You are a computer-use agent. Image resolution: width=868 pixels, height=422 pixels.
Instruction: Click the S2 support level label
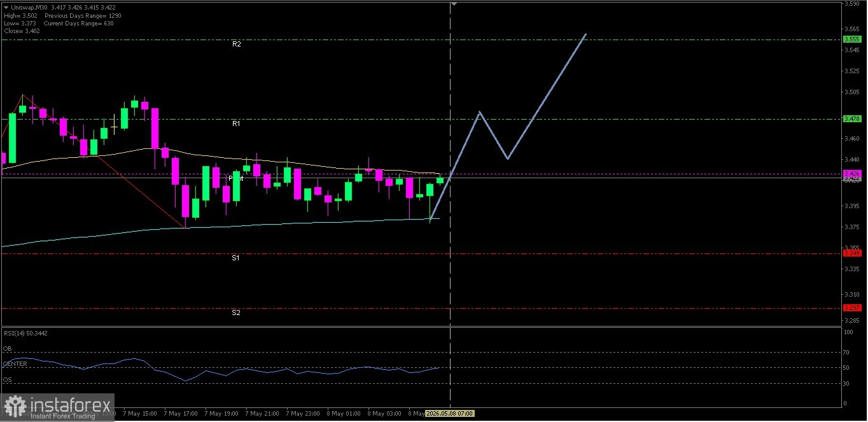[x=235, y=313]
